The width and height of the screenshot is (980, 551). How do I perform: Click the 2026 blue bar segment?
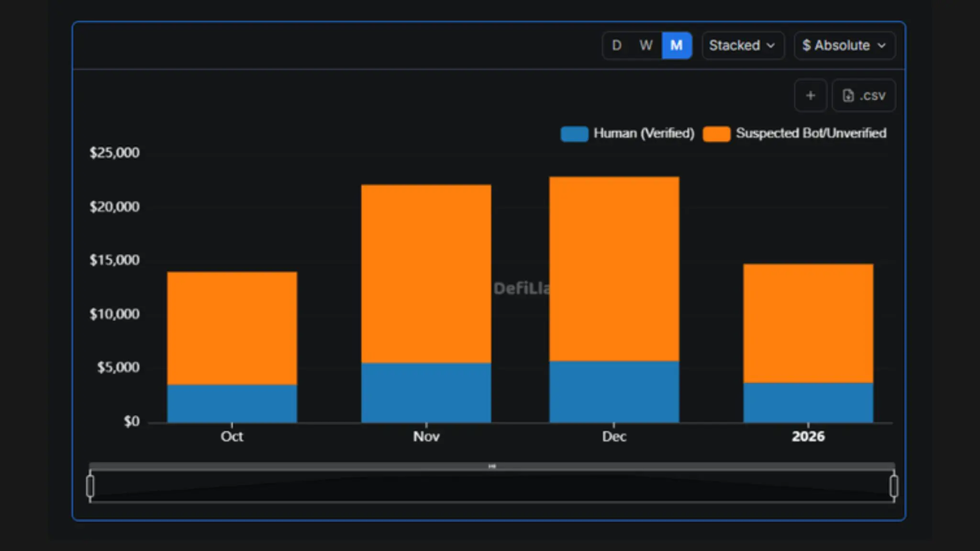click(x=808, y=402)
